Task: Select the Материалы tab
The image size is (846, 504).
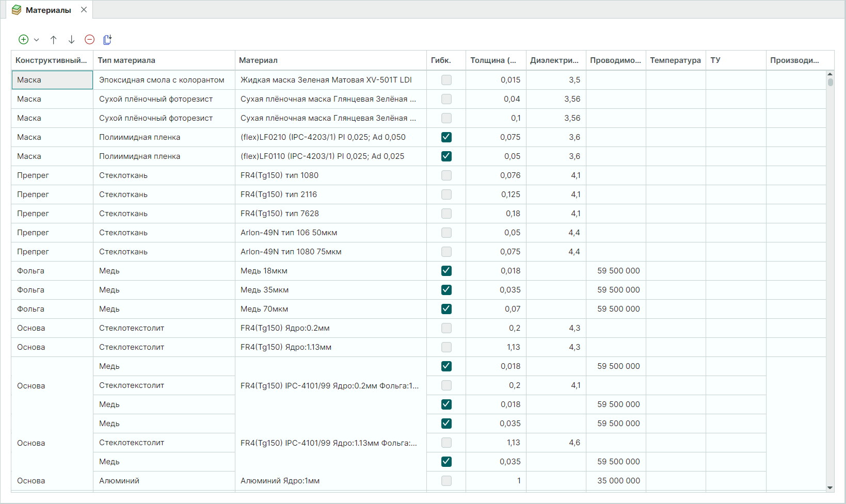Action: [47, 10]
